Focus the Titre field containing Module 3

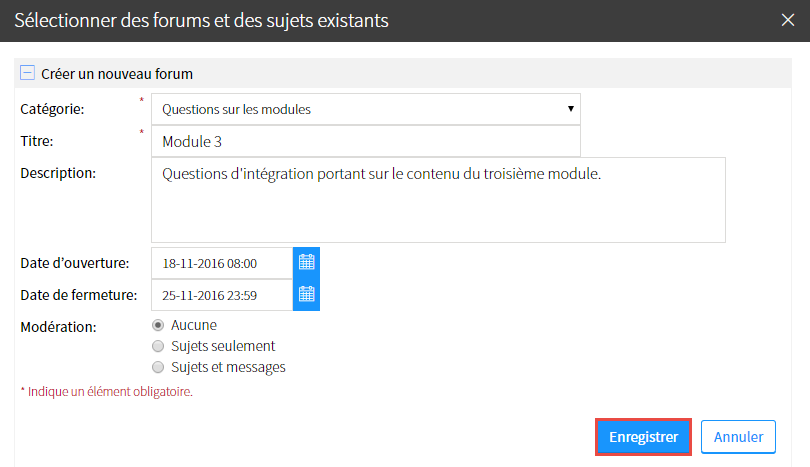coord(366,141)
